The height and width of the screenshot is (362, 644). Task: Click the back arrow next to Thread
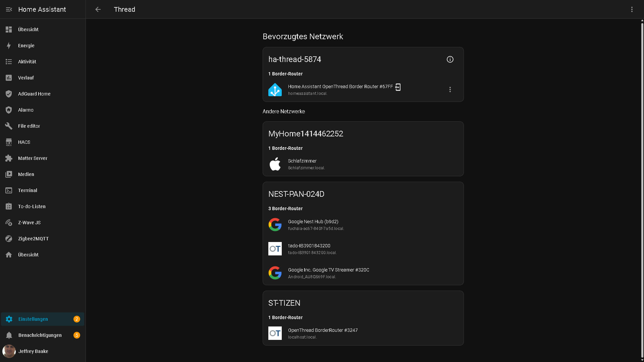tap(98, 9)
